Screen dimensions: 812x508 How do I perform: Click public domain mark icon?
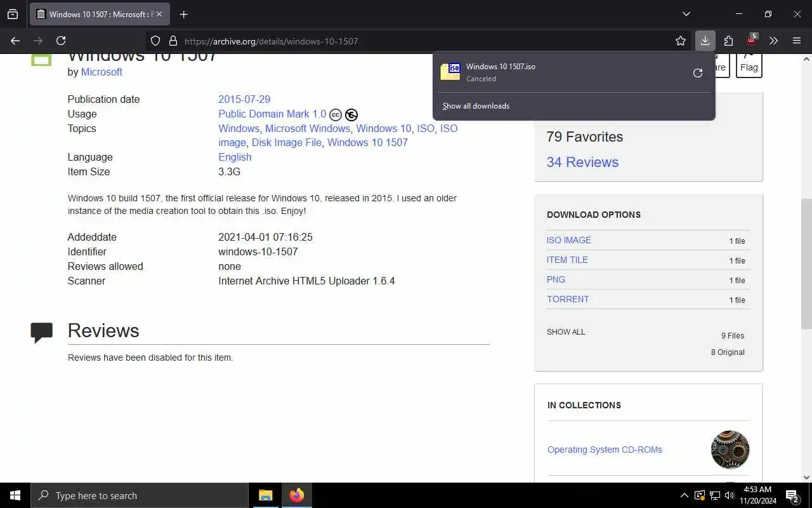[x=351, y=115]
